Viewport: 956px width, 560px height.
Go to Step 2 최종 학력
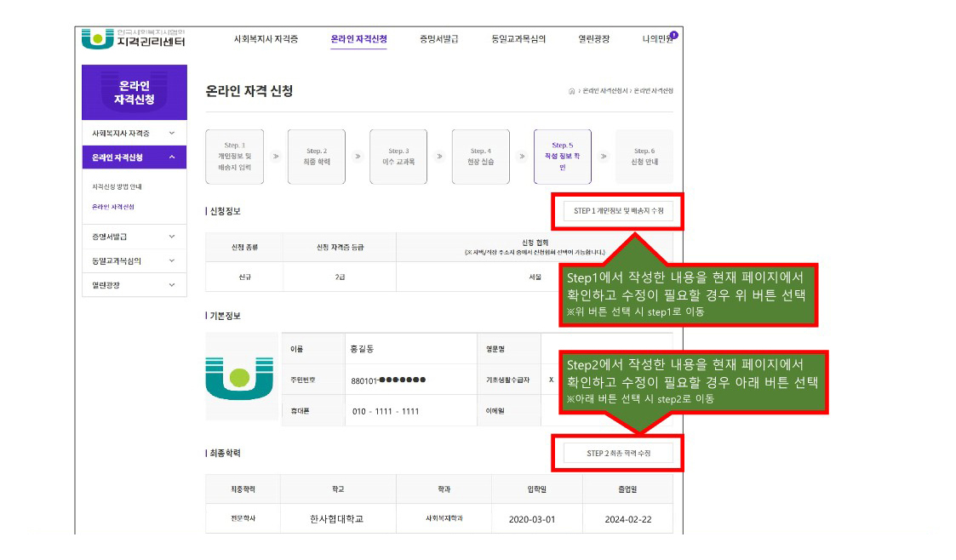click(317, 157)
